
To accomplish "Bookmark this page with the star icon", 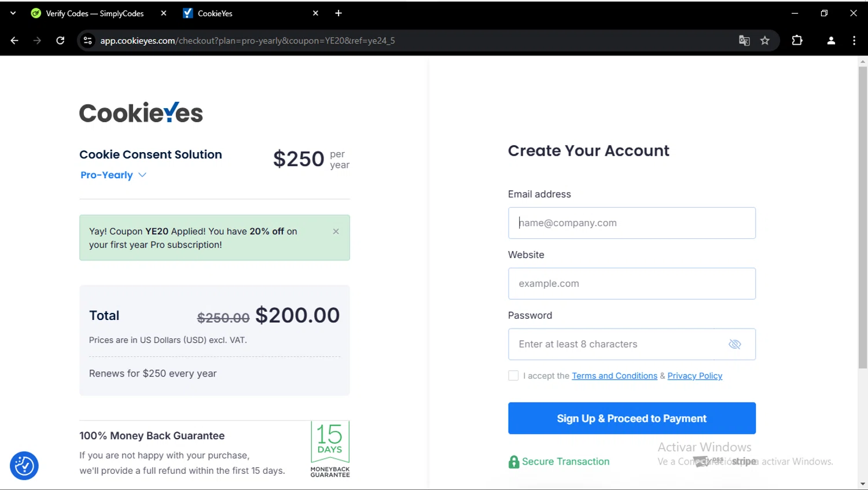I will [x=765, y=40].
